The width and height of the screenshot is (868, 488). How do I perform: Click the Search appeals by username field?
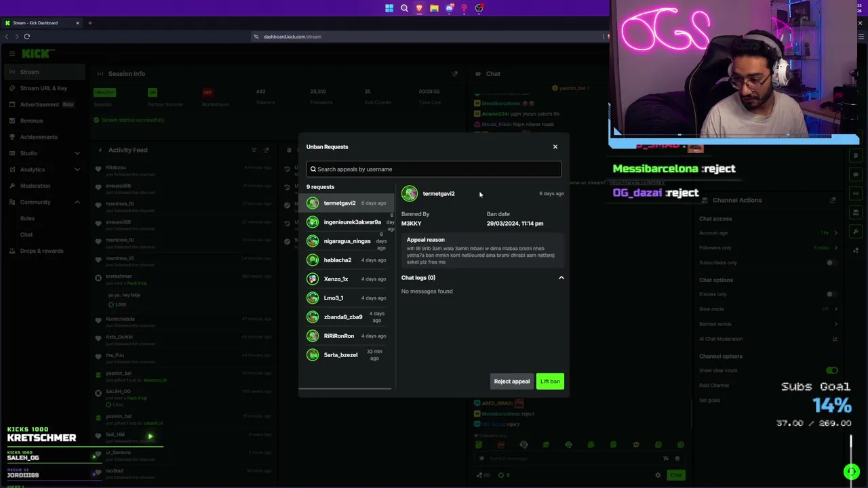[433, 169]
